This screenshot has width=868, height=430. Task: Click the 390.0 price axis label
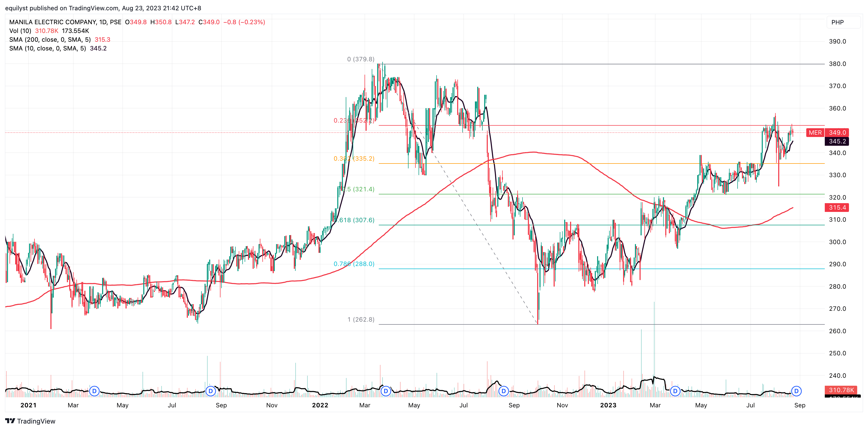click(x=837, y=41)
